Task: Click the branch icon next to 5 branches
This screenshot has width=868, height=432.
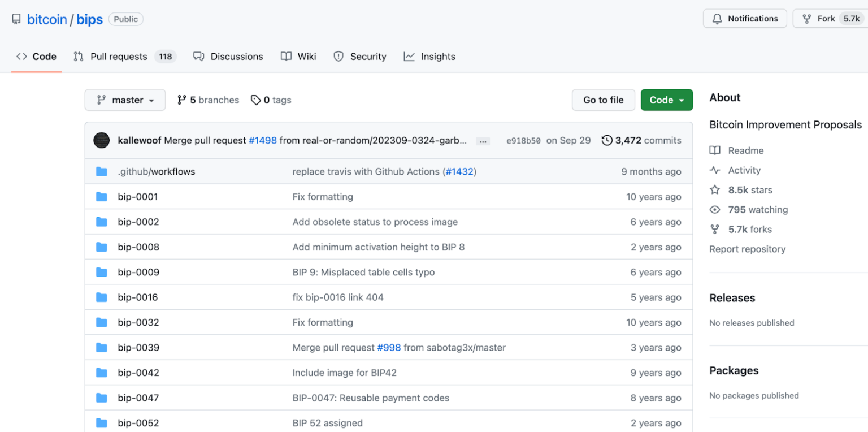Action: click(181, 100)
